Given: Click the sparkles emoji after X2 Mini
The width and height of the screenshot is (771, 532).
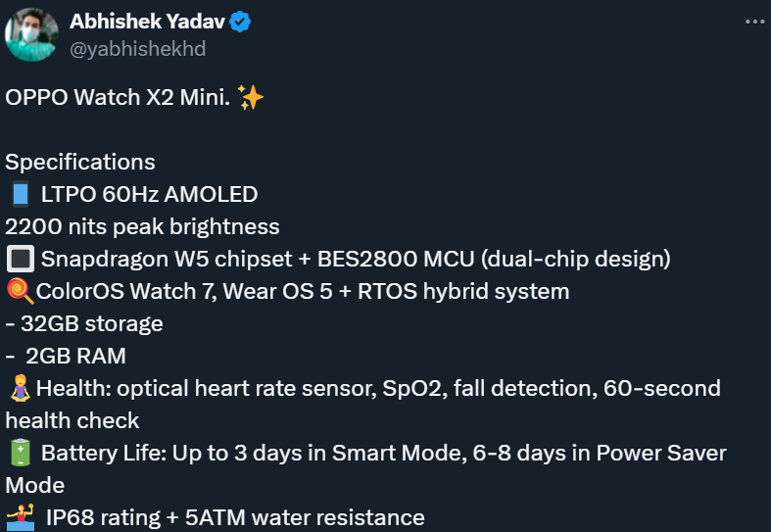Looking at the screenshot, I should (251, 97).
